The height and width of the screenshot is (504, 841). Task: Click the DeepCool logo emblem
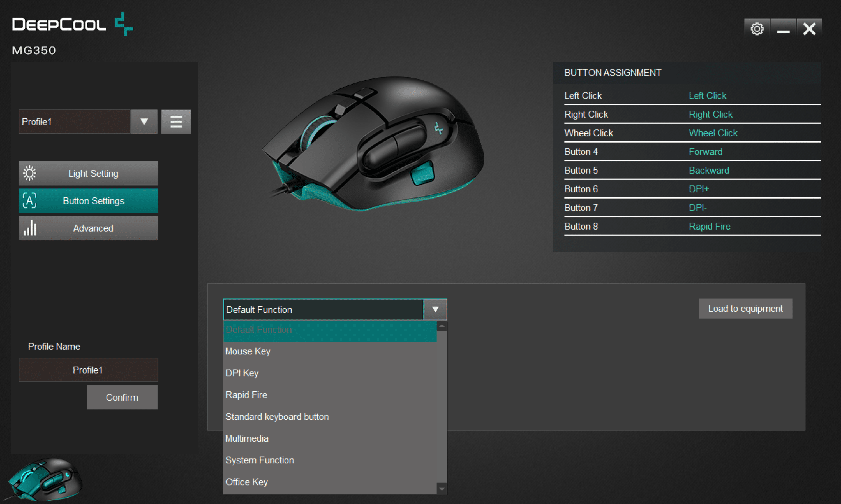click(x=124, y=24)
